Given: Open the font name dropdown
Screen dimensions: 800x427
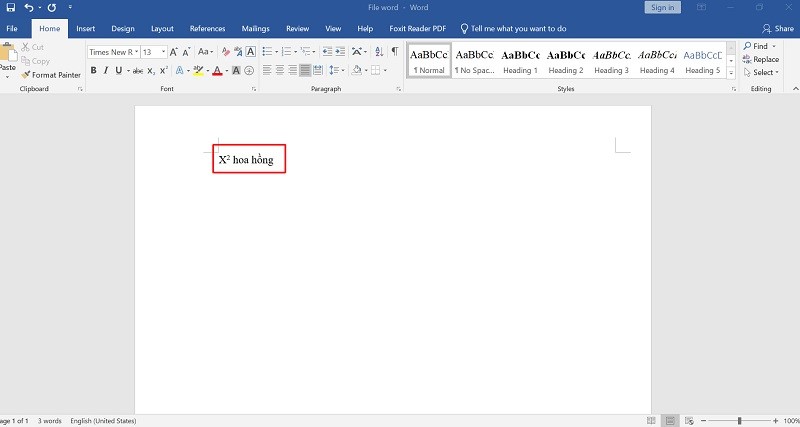Looking at the screenshot, I should [x=137, y=52].
